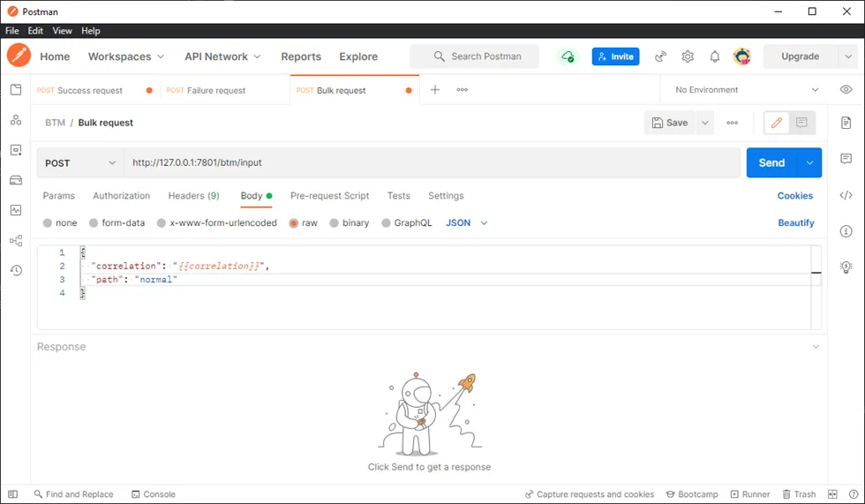
Task: Open the settings gear icon
Action: click(688, 56)
